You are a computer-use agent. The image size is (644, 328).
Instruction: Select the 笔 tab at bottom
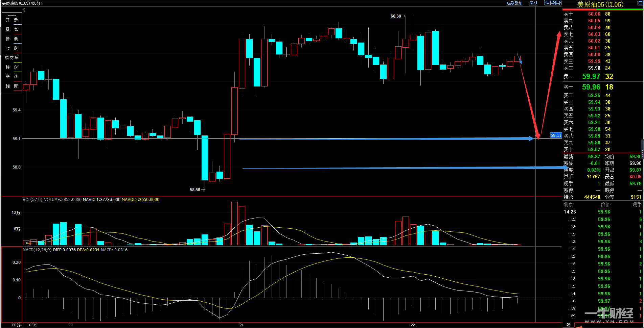click(568, 325)
